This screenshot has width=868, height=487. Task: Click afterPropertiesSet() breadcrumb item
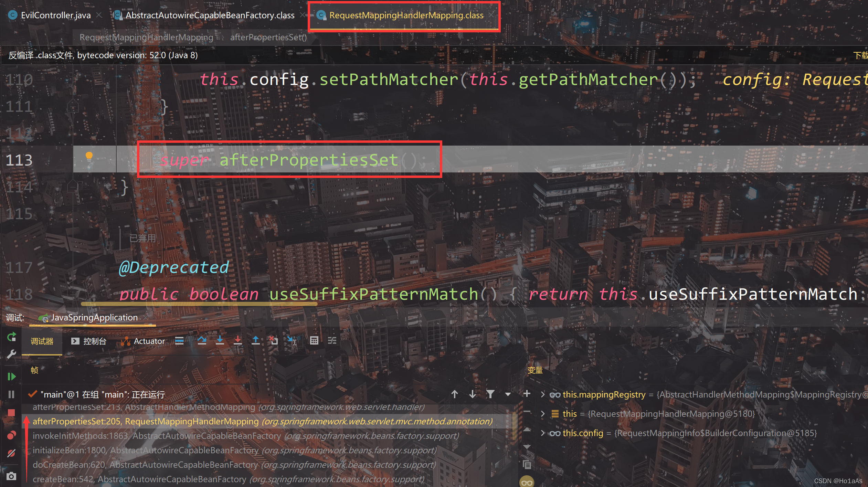point(268,37)
